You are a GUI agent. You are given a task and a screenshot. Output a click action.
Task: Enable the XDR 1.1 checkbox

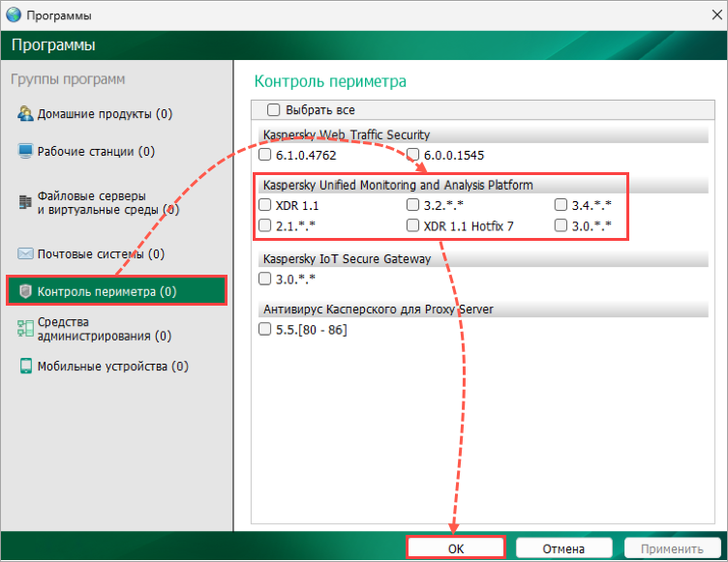pos(264,205)
